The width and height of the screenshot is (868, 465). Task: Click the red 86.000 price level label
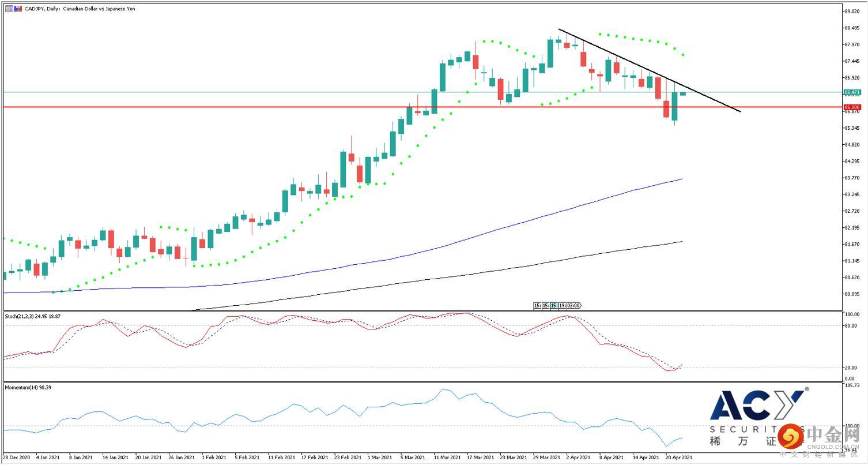click(x=852, y=107)
